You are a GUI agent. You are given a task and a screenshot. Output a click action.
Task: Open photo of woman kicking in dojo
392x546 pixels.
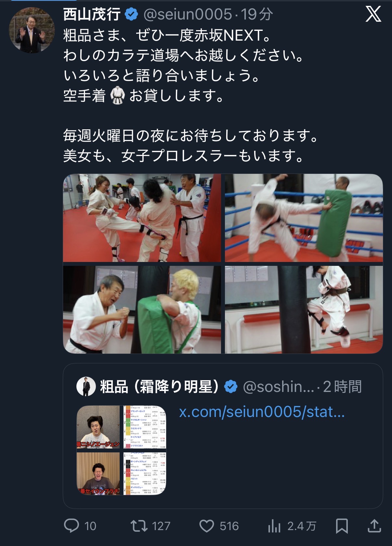click(x=142, y=218)
